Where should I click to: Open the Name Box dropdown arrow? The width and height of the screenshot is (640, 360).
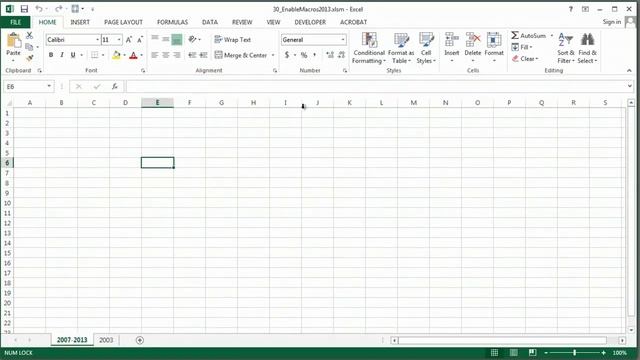click(49, 86)
